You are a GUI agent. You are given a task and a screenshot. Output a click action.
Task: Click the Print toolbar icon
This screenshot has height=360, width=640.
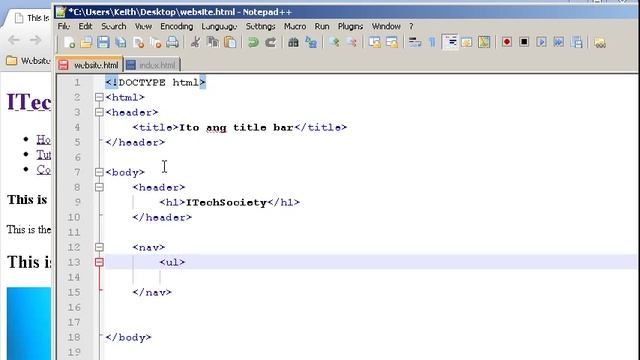click(x=173, y=42)
